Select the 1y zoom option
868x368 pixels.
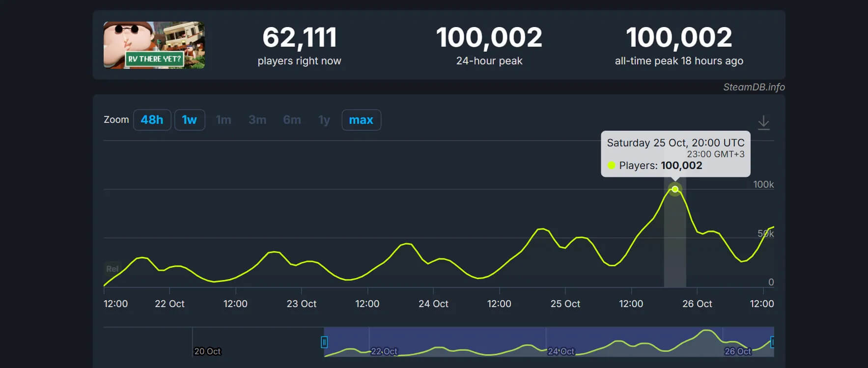324,120
